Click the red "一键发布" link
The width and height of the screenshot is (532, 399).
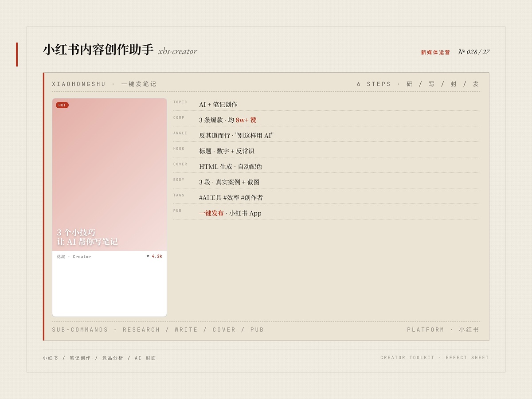[211, 213]
